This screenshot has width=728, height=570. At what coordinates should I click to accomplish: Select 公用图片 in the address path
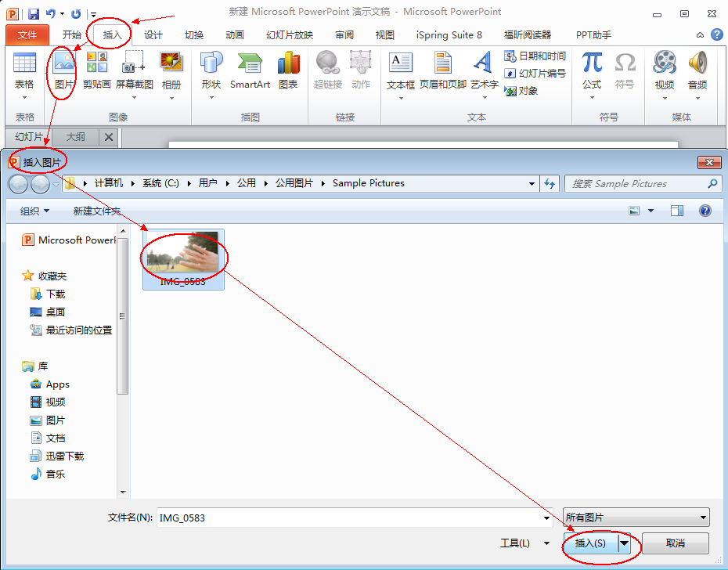pos(294,183)
